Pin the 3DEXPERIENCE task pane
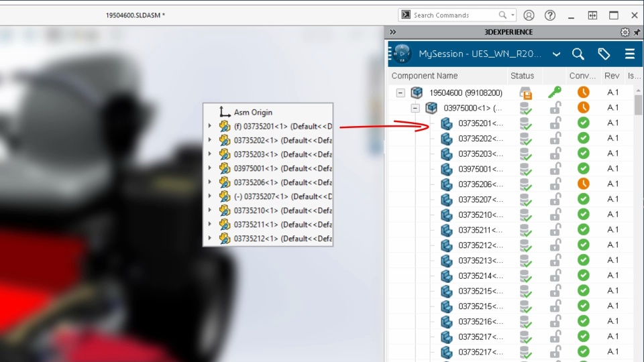The image size is (644, 362). click(x=637, y=32)
